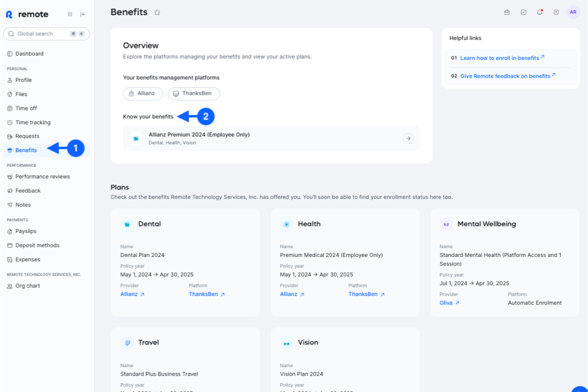Open Allianz Premium 2024 (Employee Only) benefit
This screenshot has height=392, width=588.
point(271,139)
